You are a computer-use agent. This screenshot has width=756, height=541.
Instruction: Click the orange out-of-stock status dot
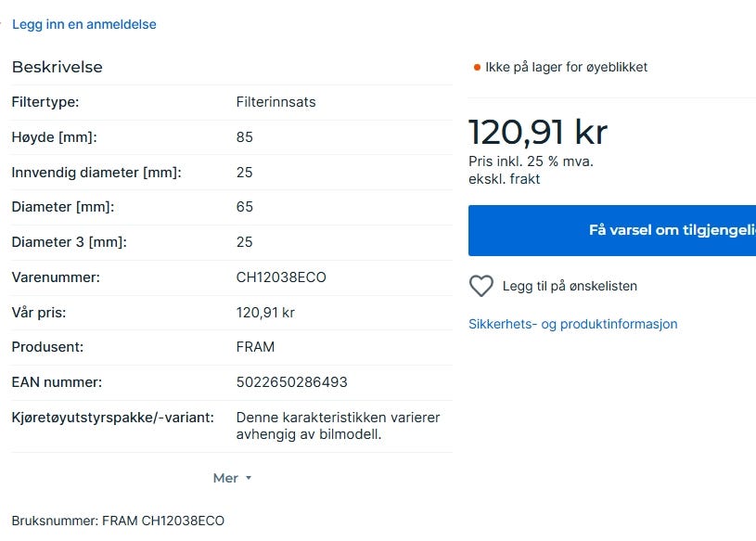477,68
